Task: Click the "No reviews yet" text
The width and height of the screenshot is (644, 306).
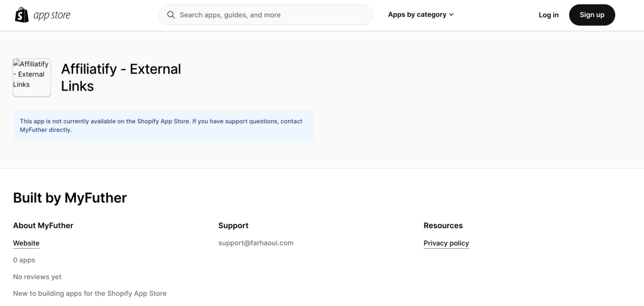Action: coord(37,277)
